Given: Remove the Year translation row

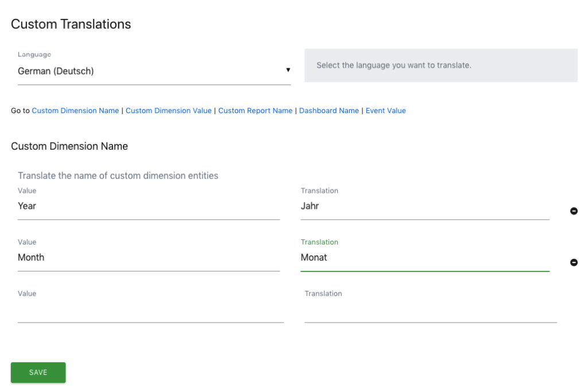Looking at the screenshot, I should coord(574,211).
